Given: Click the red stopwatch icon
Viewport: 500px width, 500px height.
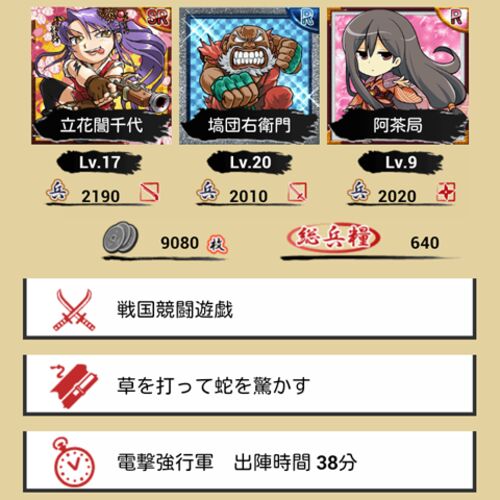Looking at the screenshot, I should [x=73, y=462].
